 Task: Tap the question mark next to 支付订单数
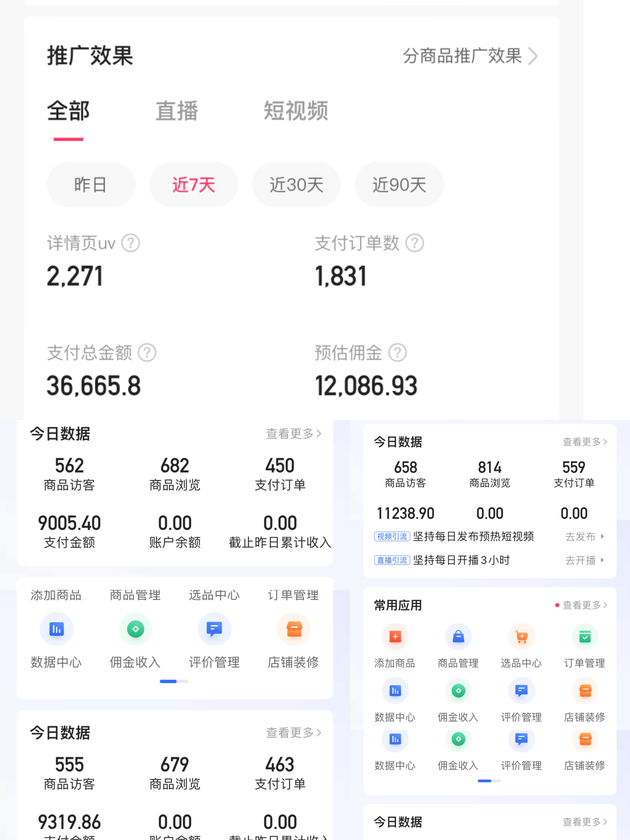point(415,243)
